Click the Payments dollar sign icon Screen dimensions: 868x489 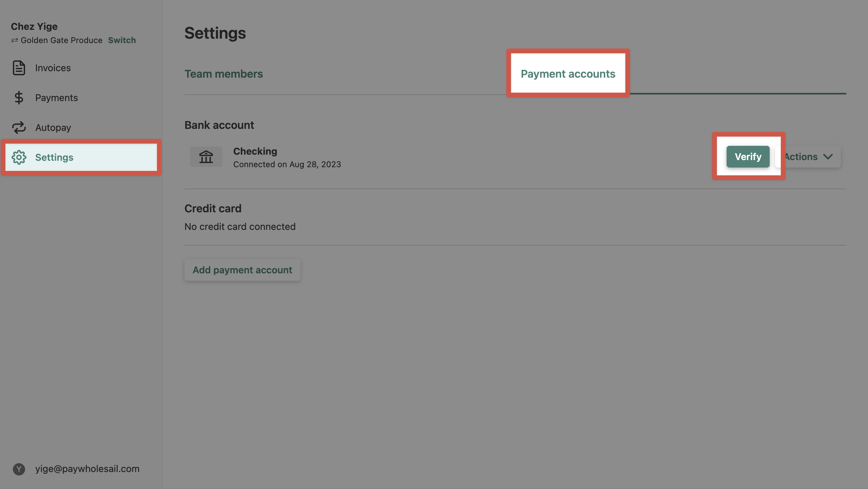pyautogui.click(x=19, y=98)
